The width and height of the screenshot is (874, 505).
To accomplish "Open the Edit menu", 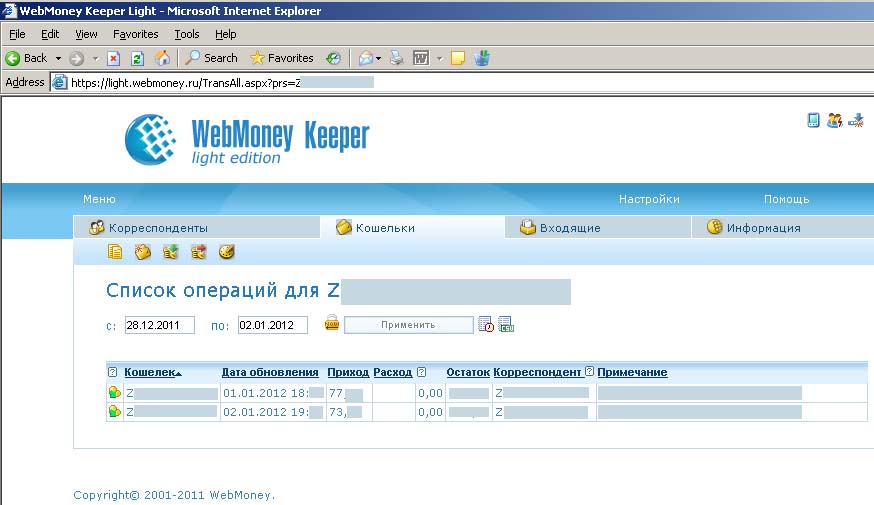I will (50, 34).
